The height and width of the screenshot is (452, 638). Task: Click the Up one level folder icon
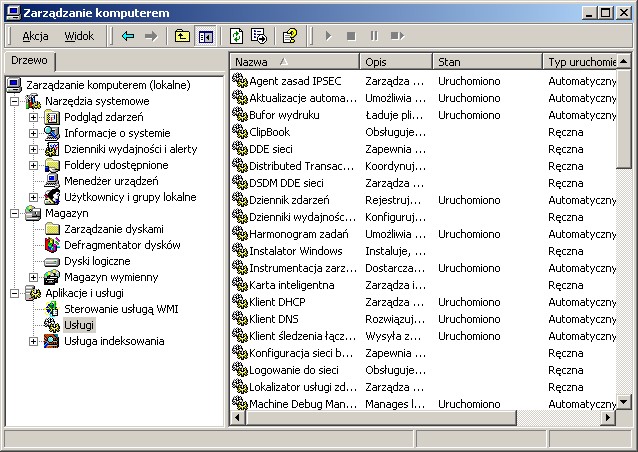tap(182, 36)
